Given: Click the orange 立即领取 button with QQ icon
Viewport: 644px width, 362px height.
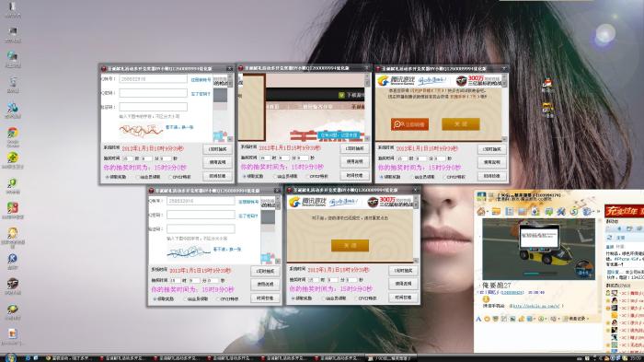Looking at the screenshot, I should (x=409, y=124).
